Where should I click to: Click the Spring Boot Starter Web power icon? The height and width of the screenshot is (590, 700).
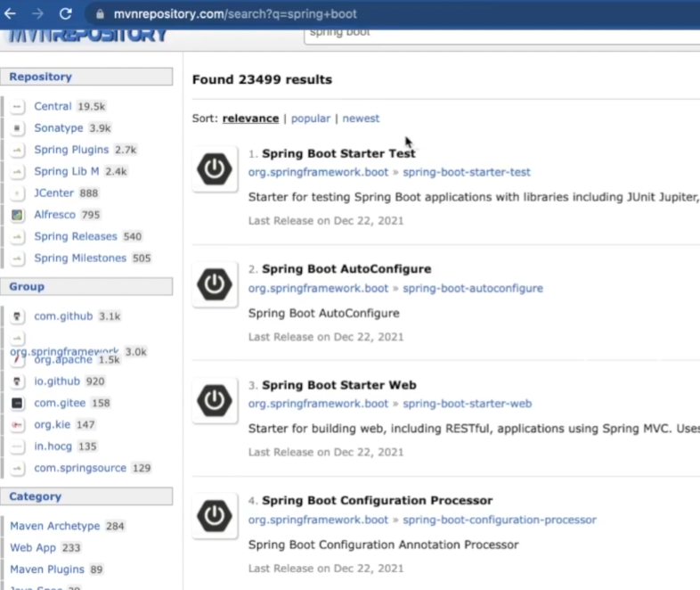point(215,400)
